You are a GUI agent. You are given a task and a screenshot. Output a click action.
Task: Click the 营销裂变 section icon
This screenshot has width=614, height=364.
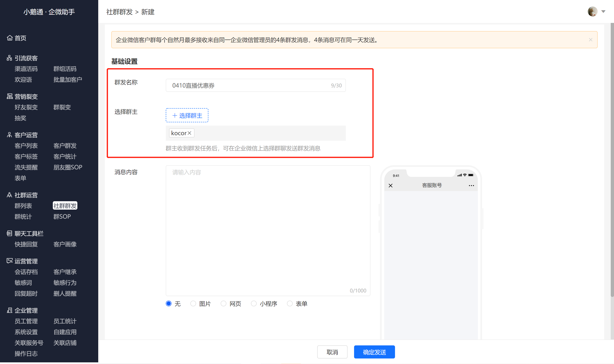point(10,96)
